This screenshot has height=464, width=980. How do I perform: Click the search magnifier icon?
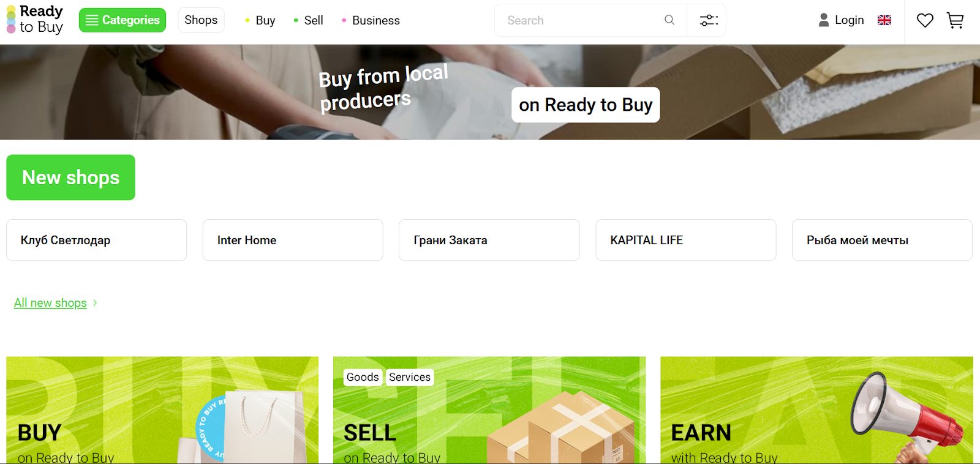(669, 20)
